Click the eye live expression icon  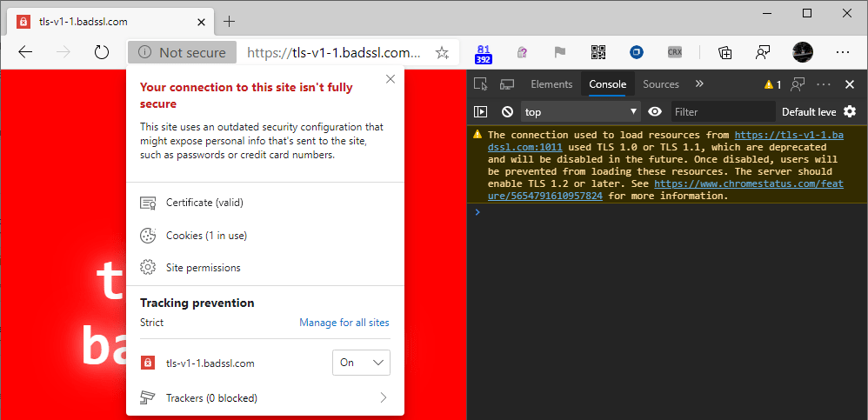coord(656,112)
